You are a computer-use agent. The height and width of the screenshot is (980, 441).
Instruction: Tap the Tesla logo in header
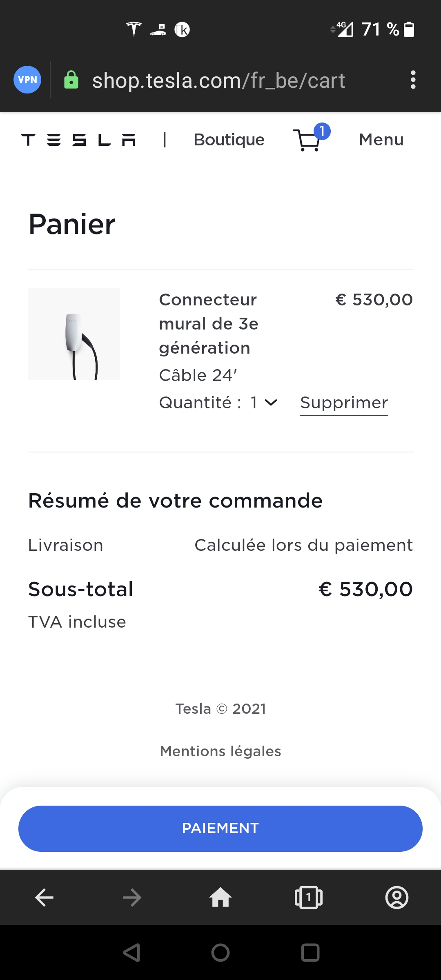78,140
